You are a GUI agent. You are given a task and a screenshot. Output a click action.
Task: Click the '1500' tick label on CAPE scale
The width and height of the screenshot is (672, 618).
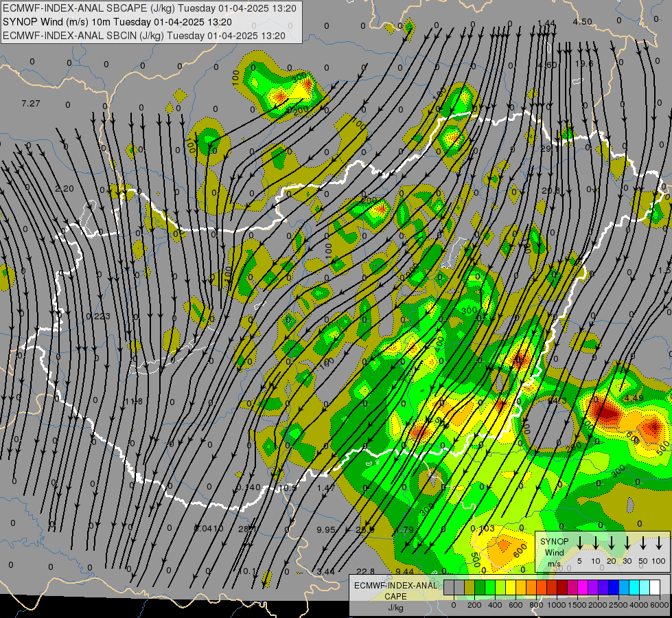(577, 605)
